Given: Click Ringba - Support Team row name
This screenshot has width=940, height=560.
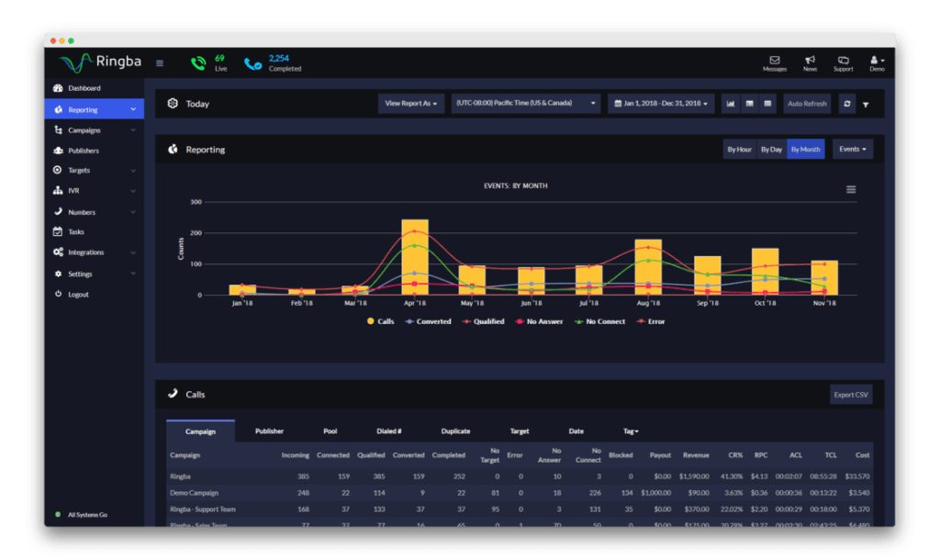Looking at the screenshot, I should tap(203, 509).
